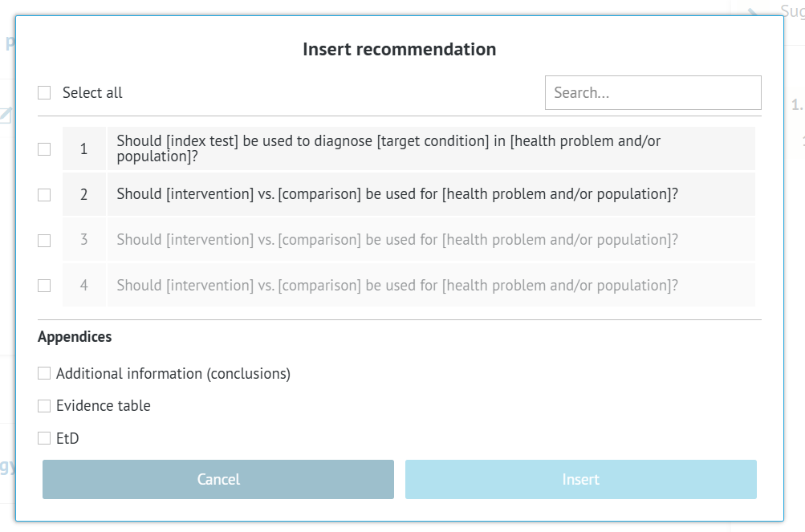This screenshot has height=532, width=805.
Task: Tick the checkbox beside recommendation 3
Action: point(44,241)
